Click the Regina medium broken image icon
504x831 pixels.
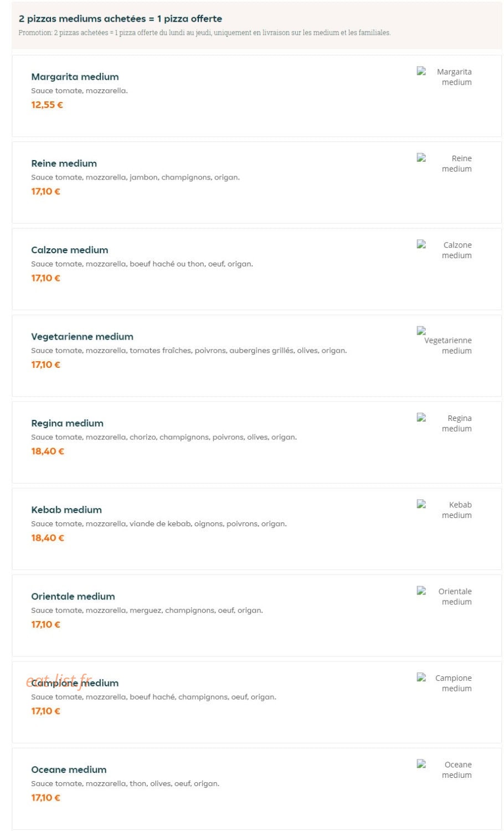[x=421, y=417]
